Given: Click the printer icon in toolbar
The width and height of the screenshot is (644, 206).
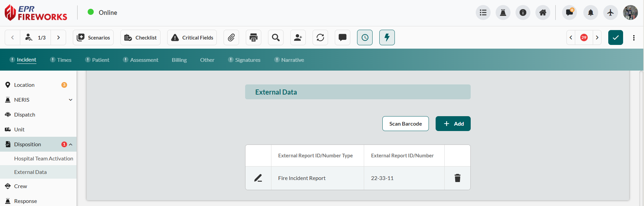Looking at the screenshot, I should click(254, 37).
